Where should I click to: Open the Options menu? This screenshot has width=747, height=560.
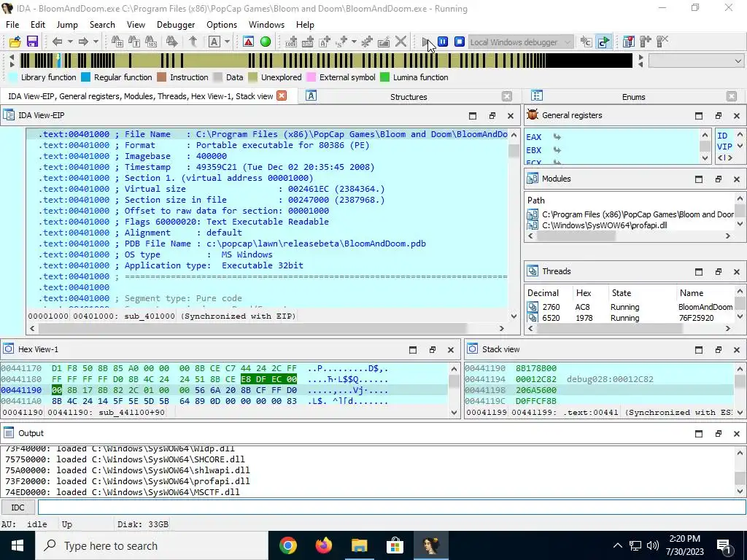click(222, 25)
